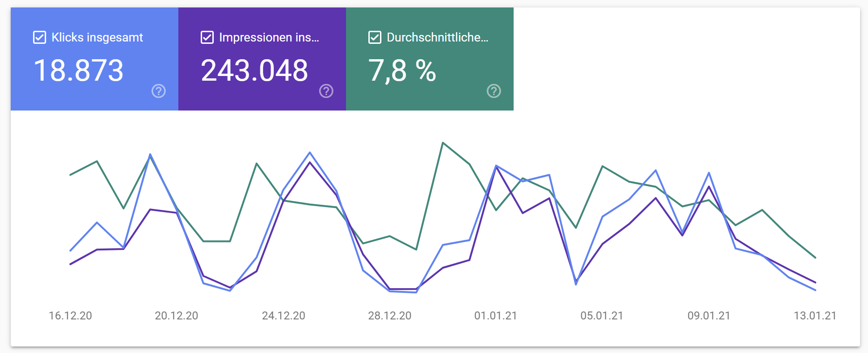Click the green line's highest peak
The width and height of the screenshot is (868, 353).
point(443,143)
